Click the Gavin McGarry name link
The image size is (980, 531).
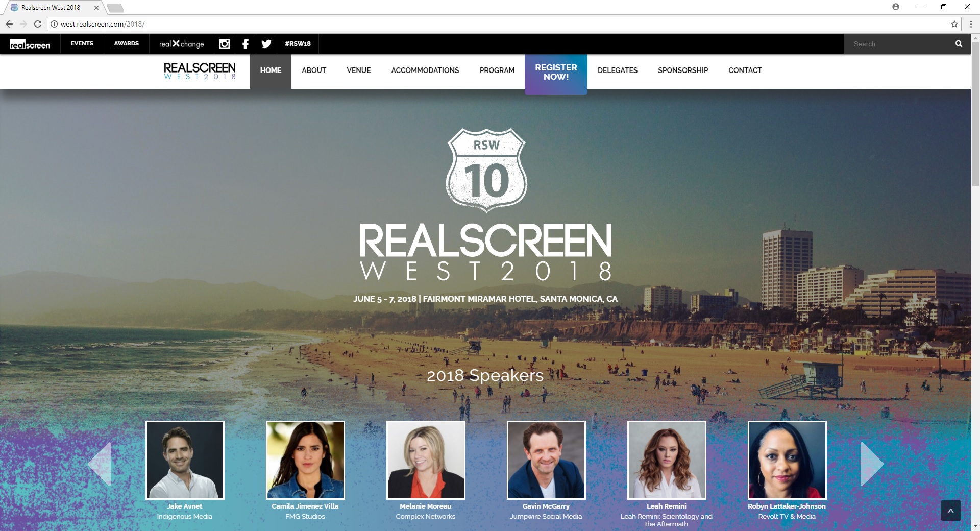(x=546, y=506)
